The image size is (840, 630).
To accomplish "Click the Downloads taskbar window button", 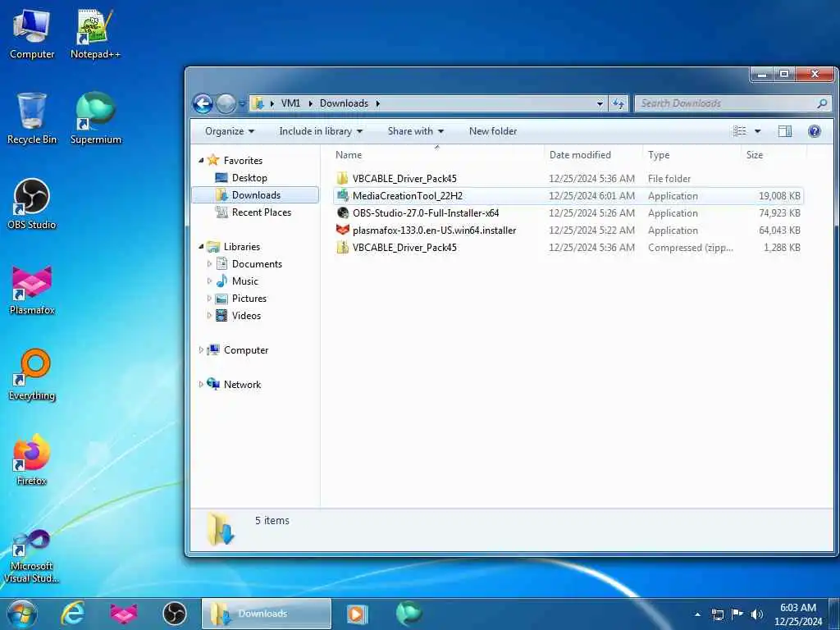I will [x=267, y=614].
